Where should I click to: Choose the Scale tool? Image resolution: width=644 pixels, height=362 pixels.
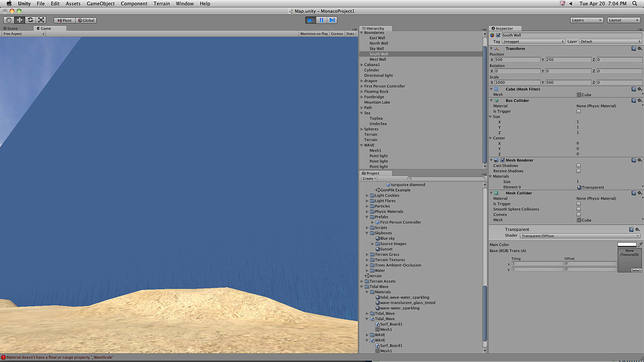[x=40, y=19]
